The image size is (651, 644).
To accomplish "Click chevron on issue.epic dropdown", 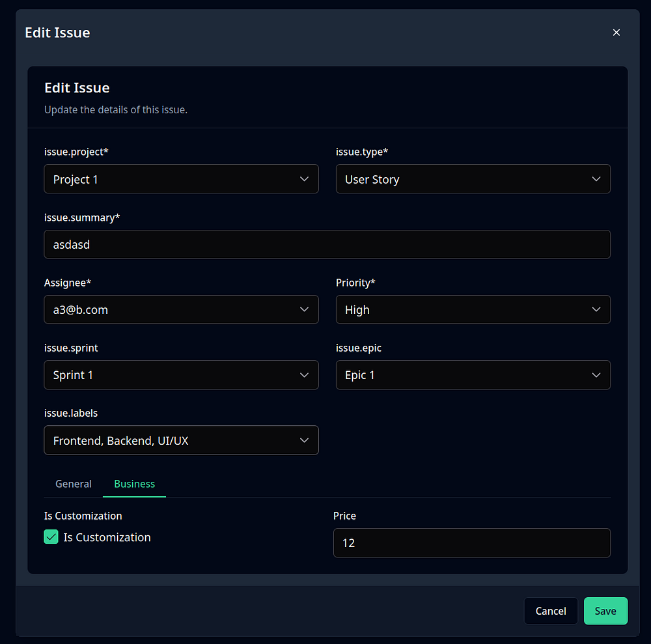I will click(x=596, y=375).
